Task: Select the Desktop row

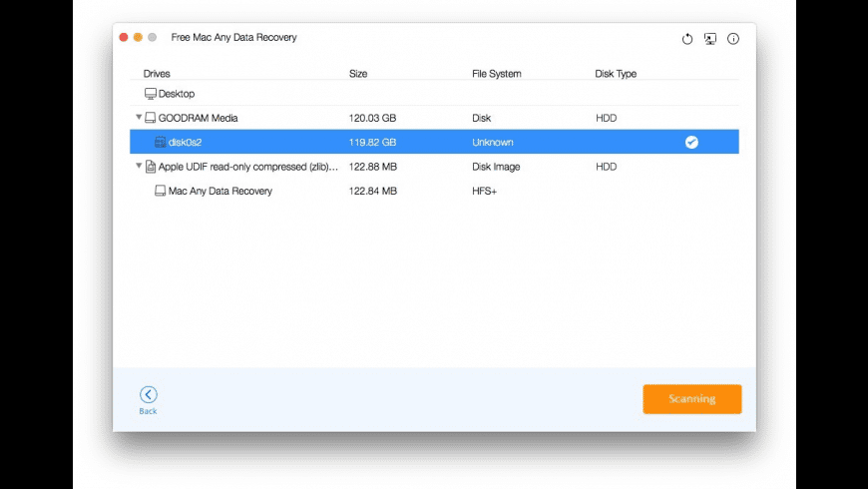Action: pos(434,94)
